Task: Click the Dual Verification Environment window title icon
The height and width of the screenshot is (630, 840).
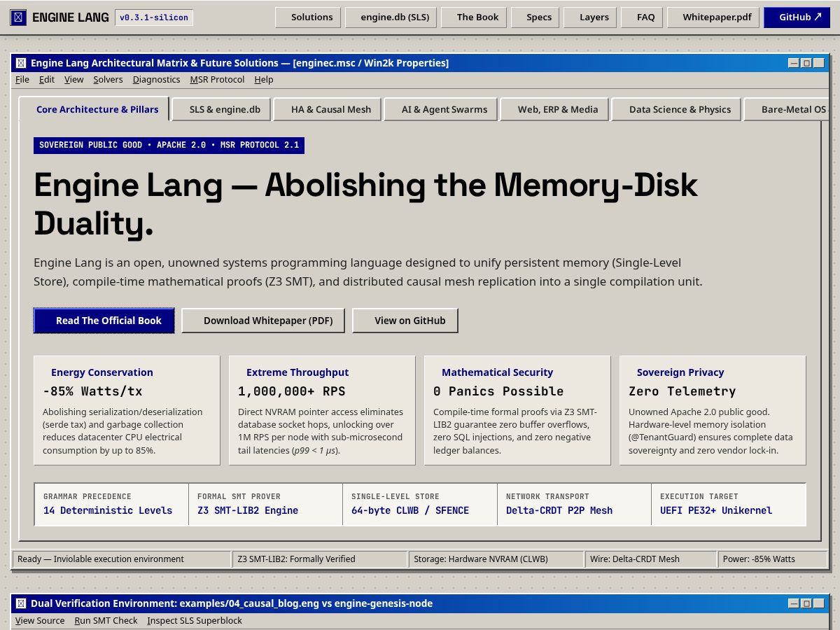Action: 21,603
